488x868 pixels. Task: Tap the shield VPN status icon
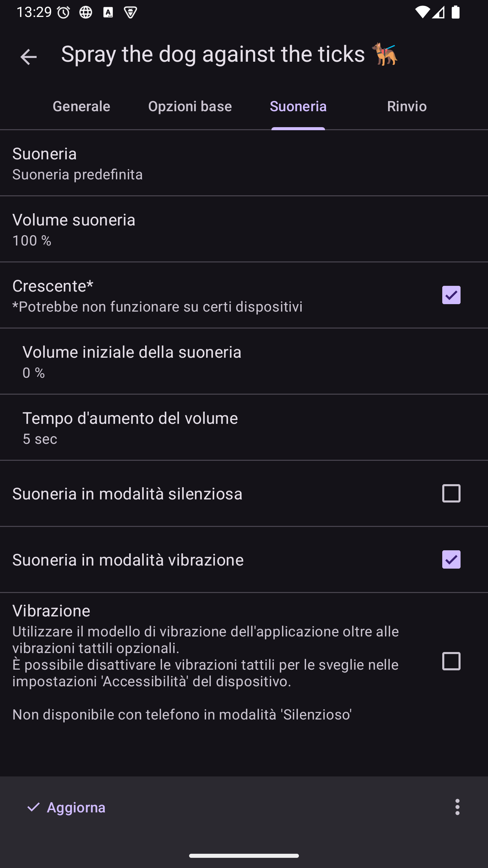(130, 13)
